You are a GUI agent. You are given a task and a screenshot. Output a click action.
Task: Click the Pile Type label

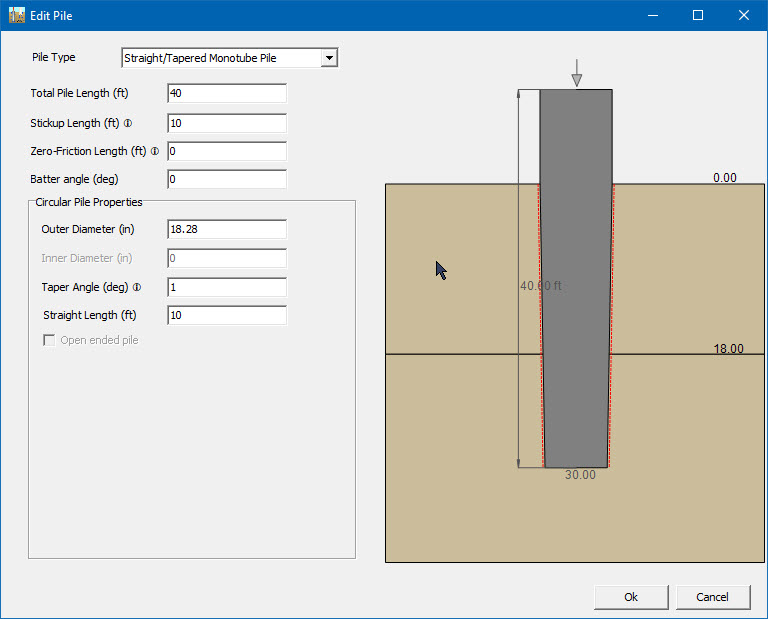53,57
